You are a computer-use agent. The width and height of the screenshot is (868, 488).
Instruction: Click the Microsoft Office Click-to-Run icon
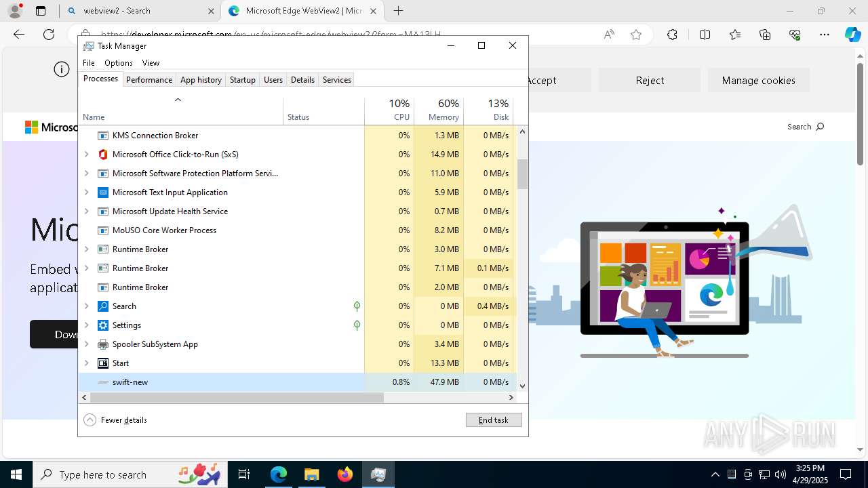pyautogui.click(x=103, y=155)
